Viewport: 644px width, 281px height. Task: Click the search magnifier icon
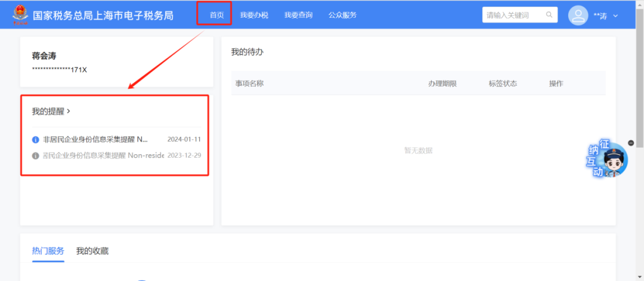(549, 15)
